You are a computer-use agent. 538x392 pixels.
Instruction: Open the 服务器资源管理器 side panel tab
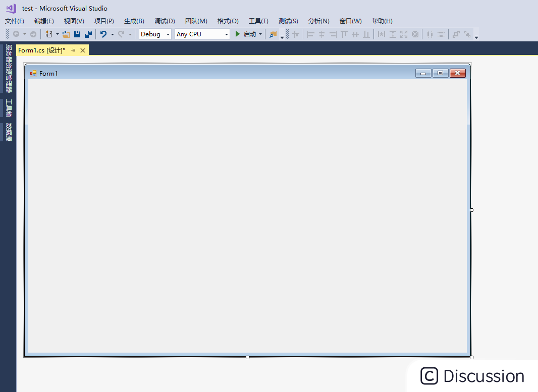pyautogui.click(x=9, y=69)
